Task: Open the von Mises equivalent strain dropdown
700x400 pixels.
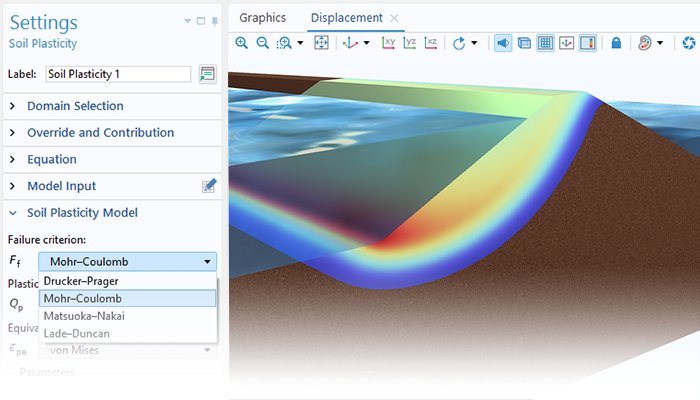Action: [128, 350]
